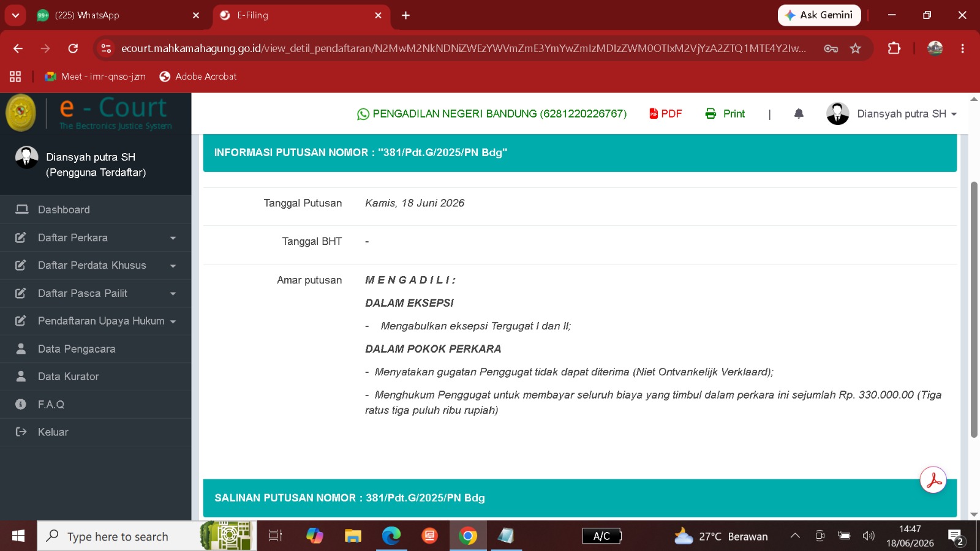The image size is (980, 551).
Task: Click floating Adobe PDF round button
Action: point(933,480)
